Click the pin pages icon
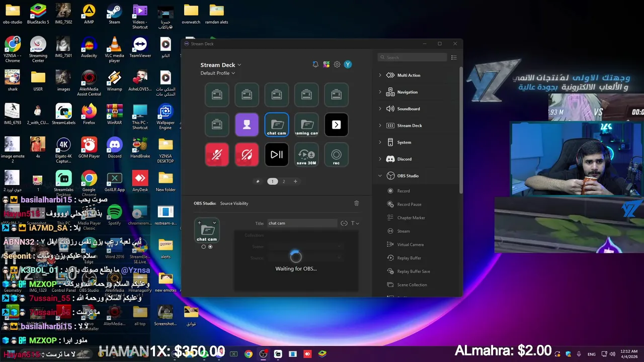Screen dimensions: 644x362 pos(258,182)
